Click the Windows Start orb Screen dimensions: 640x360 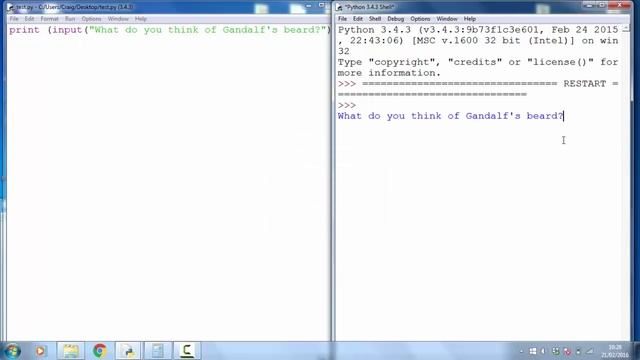click(12, 351)
